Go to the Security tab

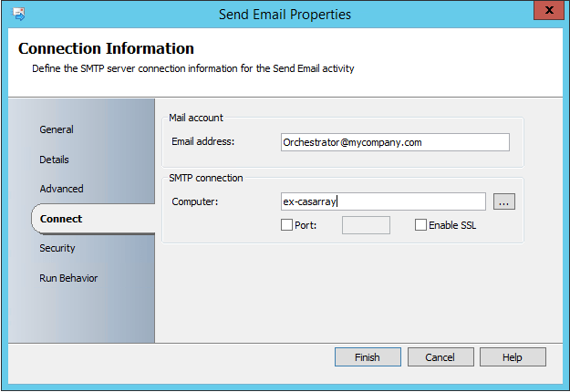coord(57,248)
